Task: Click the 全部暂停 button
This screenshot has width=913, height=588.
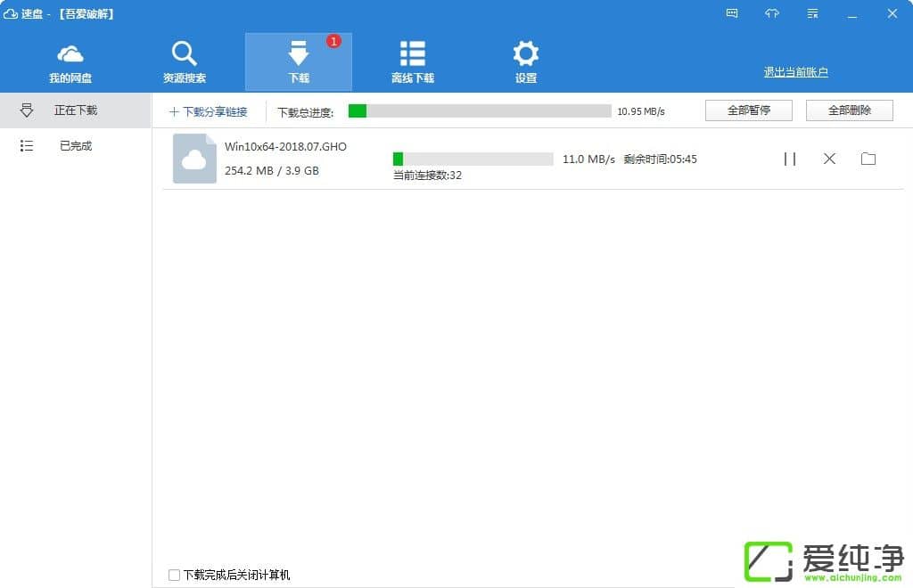Action: point(748,110)
